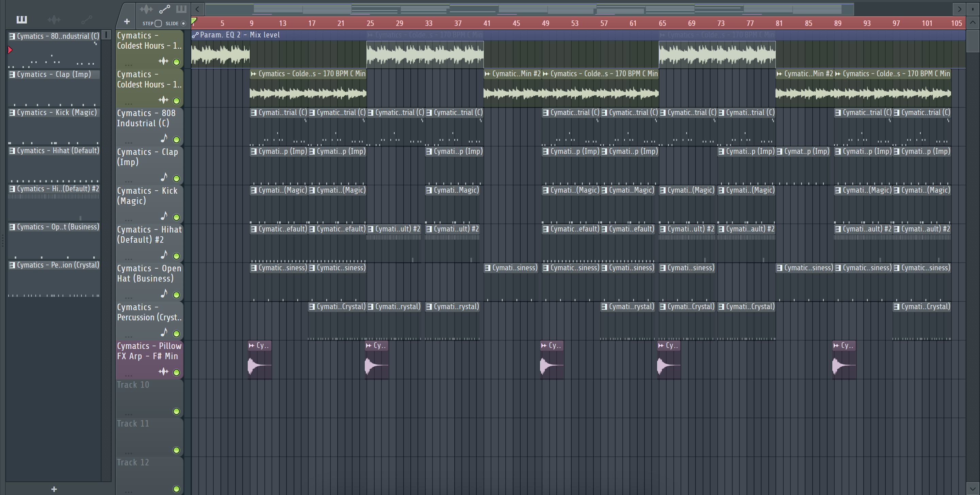This screenshot has height=495, width=980.
Task: Select Track 11 header
Action: (x=149, y=437)
